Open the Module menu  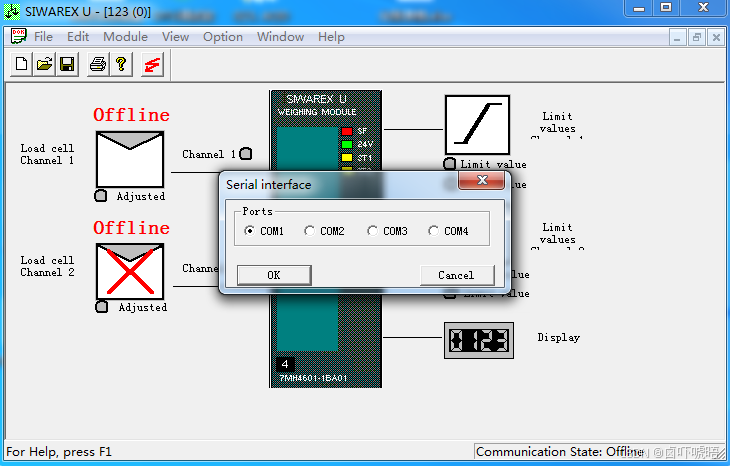125,36
